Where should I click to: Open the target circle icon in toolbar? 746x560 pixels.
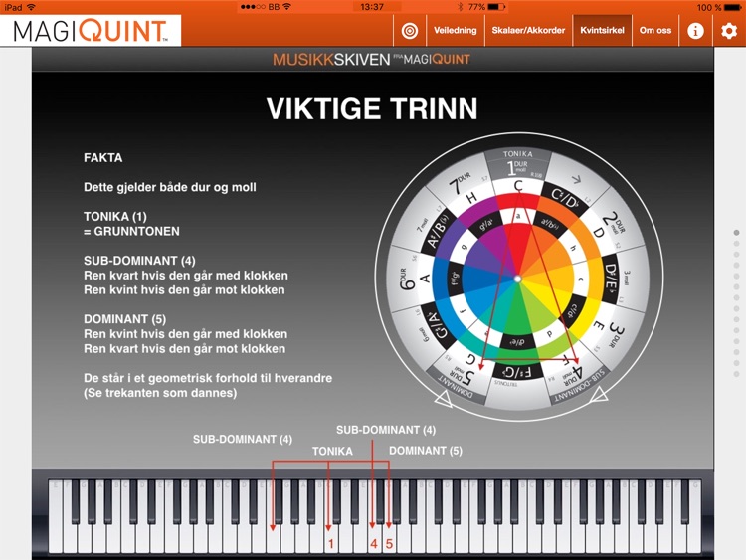tap(410, 31)
